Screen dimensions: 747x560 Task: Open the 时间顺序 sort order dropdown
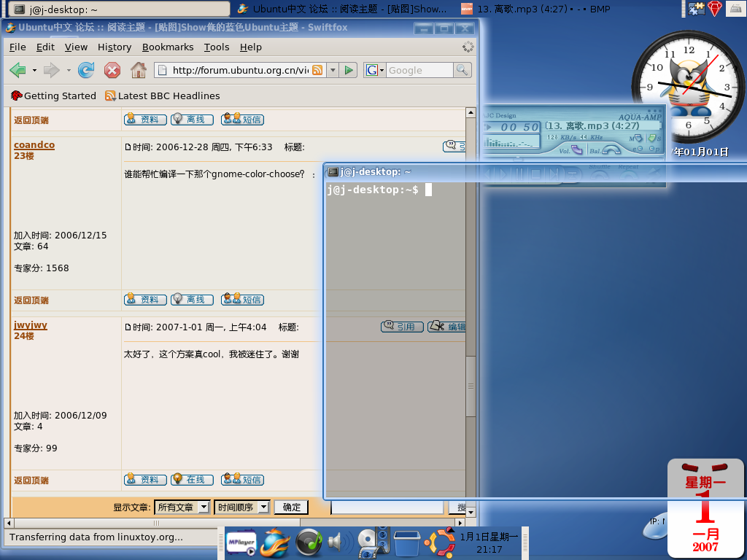(242, 507)
